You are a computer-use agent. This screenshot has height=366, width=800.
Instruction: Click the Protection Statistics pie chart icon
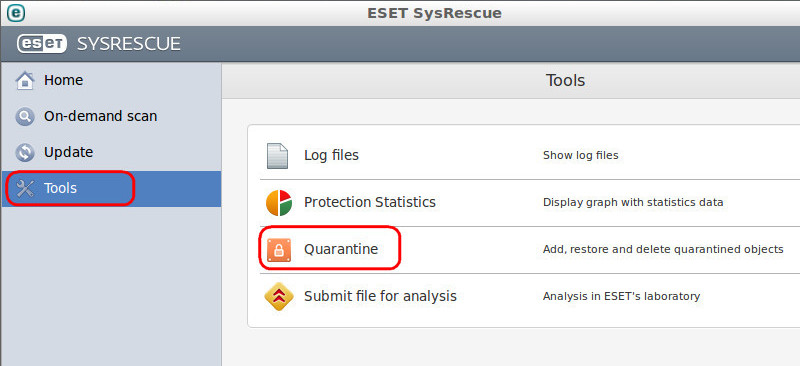coord(279,202)
